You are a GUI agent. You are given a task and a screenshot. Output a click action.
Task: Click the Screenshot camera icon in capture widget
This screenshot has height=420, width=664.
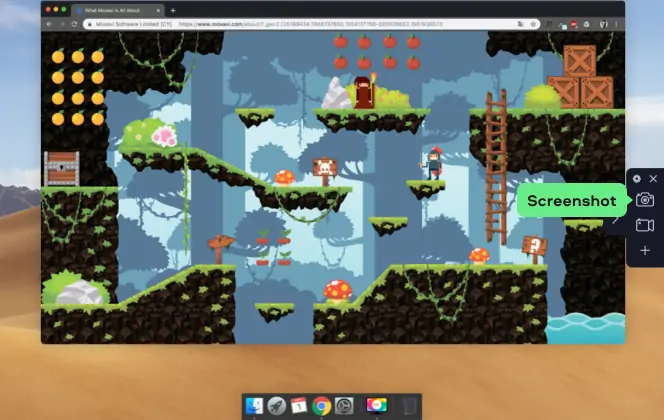[x=645, y=199]
